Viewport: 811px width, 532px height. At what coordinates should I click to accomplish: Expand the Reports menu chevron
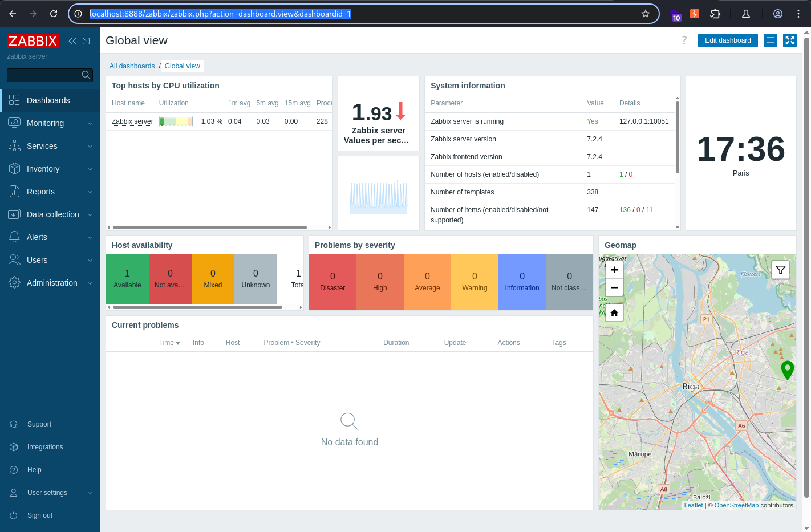[90, 192]
